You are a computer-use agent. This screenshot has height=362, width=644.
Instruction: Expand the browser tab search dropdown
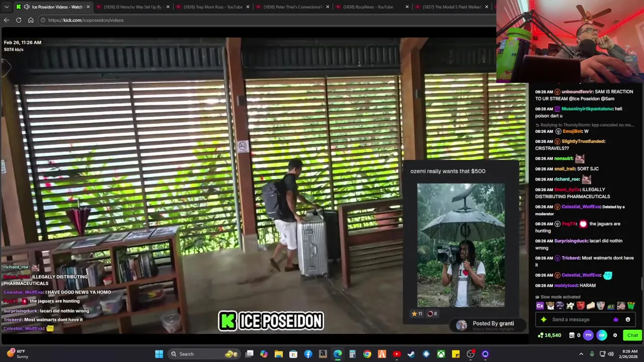pos(7,7)
